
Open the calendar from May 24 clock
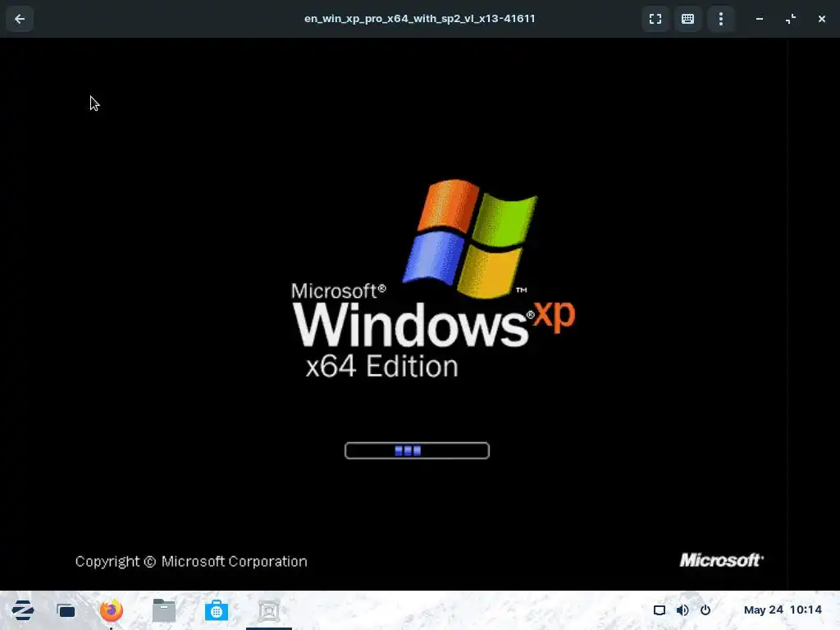[x=783, y=609]
